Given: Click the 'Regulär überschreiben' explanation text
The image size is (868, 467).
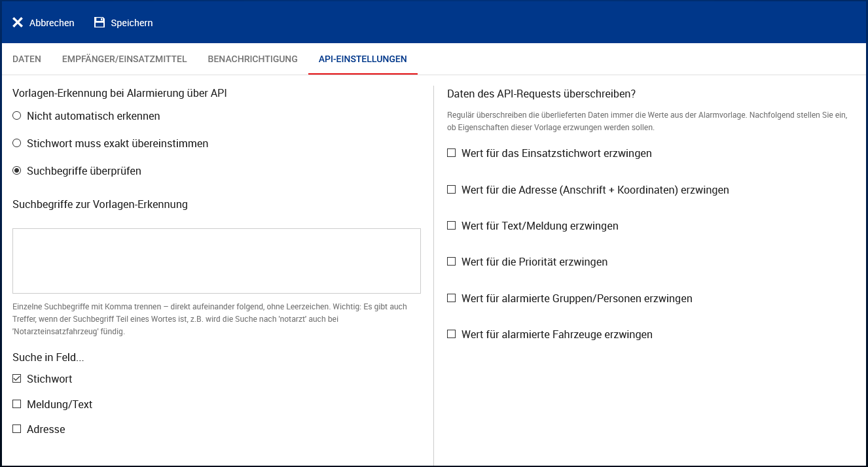Looking at the screenshot, I should (647, 121).
